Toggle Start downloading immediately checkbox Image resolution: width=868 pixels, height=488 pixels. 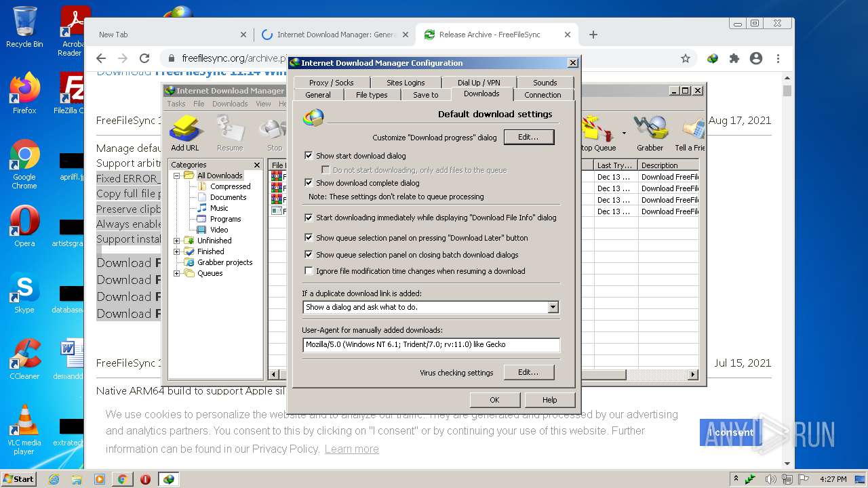[x=309, y=218]
